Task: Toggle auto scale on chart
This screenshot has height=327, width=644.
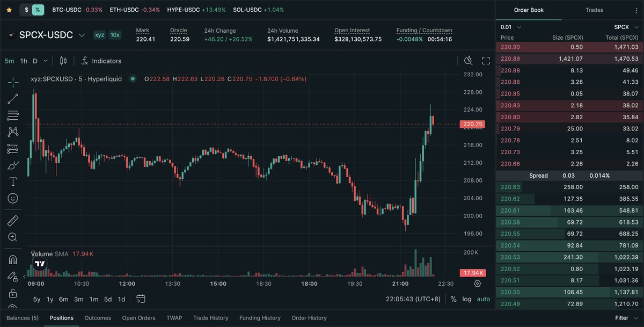Action: tap(484, 299)
